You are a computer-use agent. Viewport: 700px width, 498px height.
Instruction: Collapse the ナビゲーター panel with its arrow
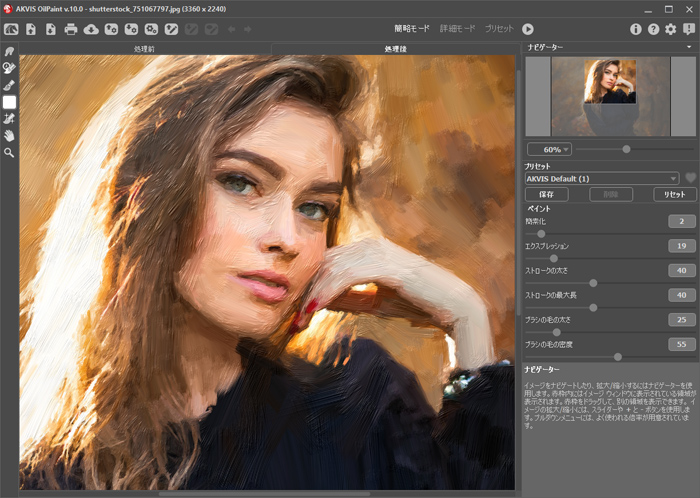click(x=689, y=47)
